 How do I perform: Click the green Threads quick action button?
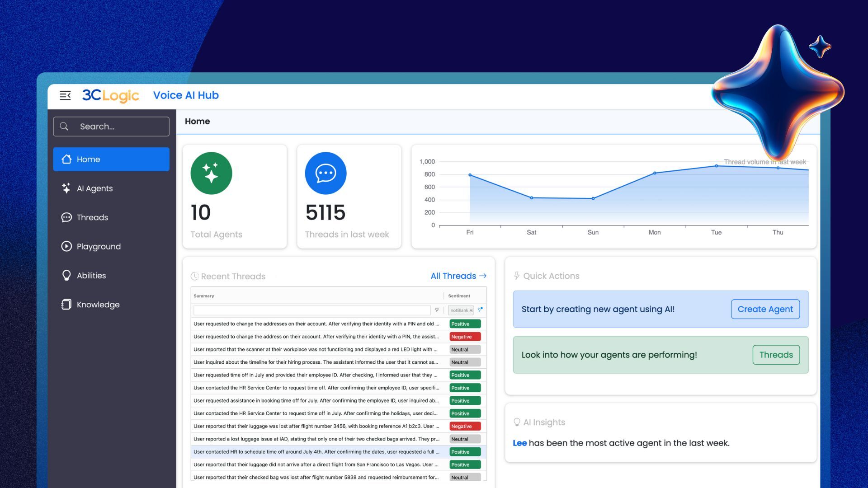776,355
